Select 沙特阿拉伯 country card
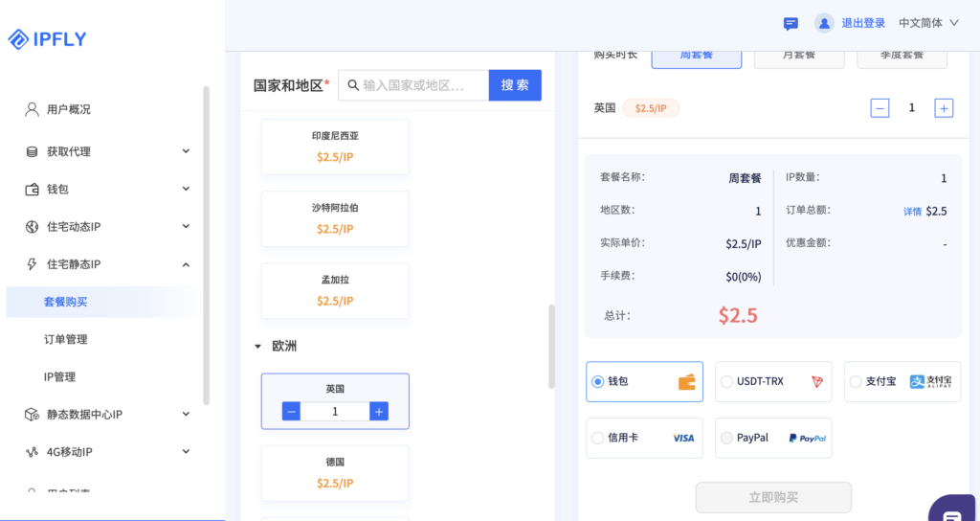980x521 pixels. click(x=335, y=219)
